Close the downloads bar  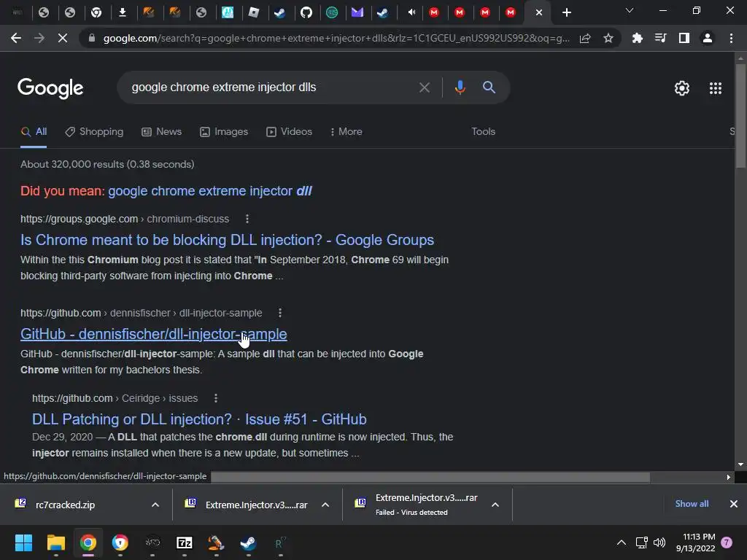coord(734,504)
